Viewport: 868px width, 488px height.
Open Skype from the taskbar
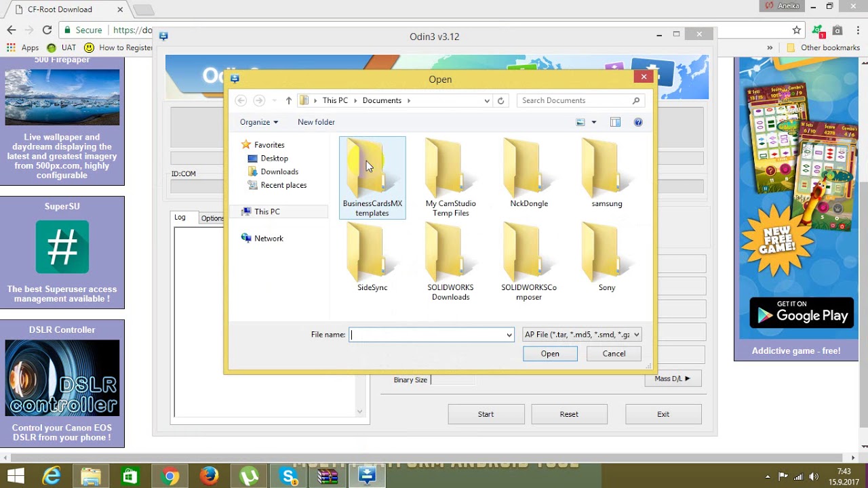click(x=288, y=476)
